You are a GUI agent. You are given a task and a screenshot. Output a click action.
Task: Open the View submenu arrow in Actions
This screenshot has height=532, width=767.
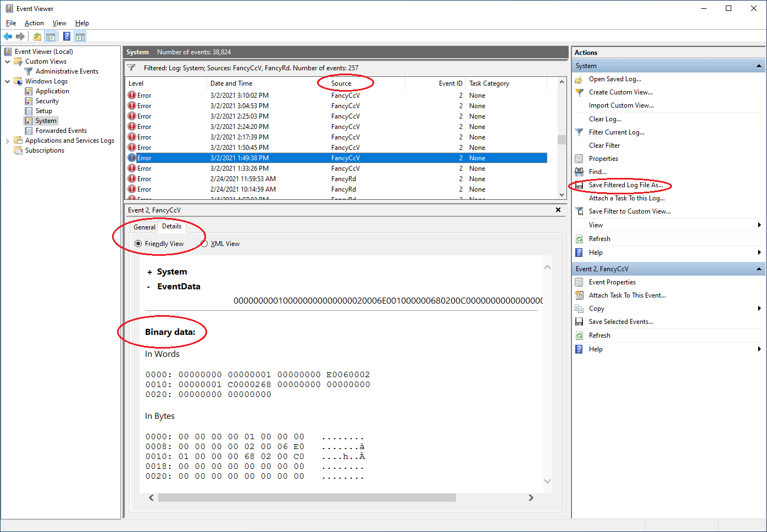pos(759,225)
